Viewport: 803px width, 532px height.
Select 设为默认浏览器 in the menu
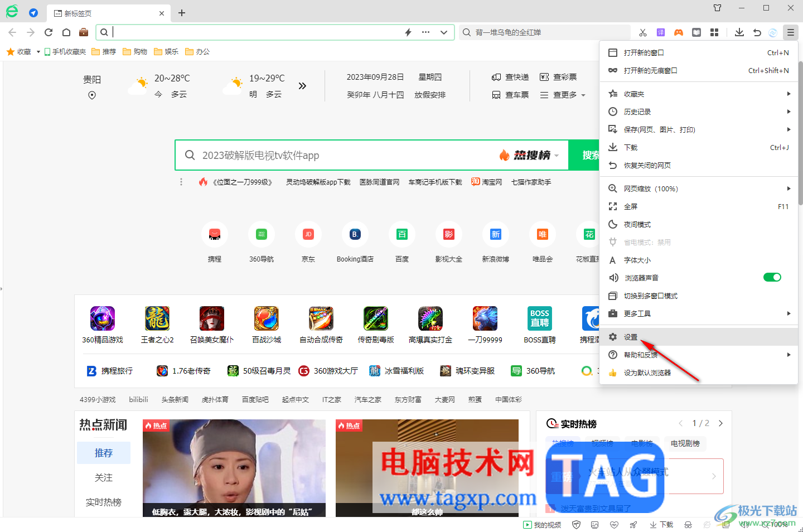(699, 373)
